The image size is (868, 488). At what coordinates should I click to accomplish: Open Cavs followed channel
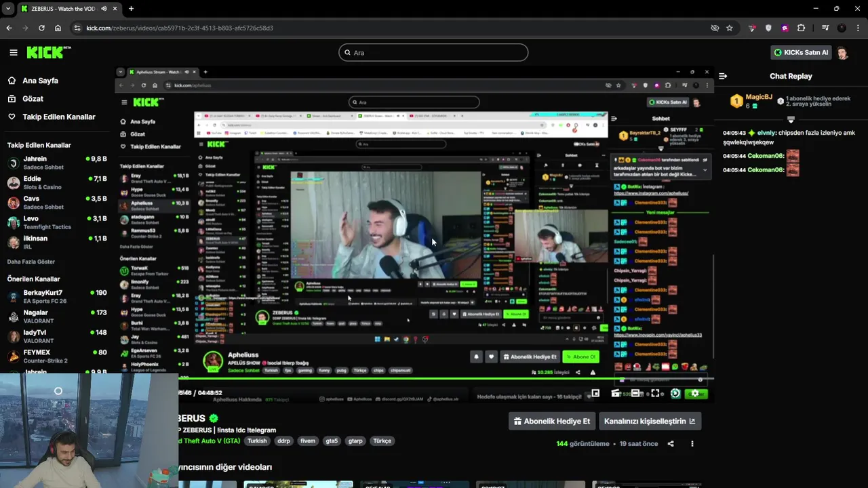(57, 203)
